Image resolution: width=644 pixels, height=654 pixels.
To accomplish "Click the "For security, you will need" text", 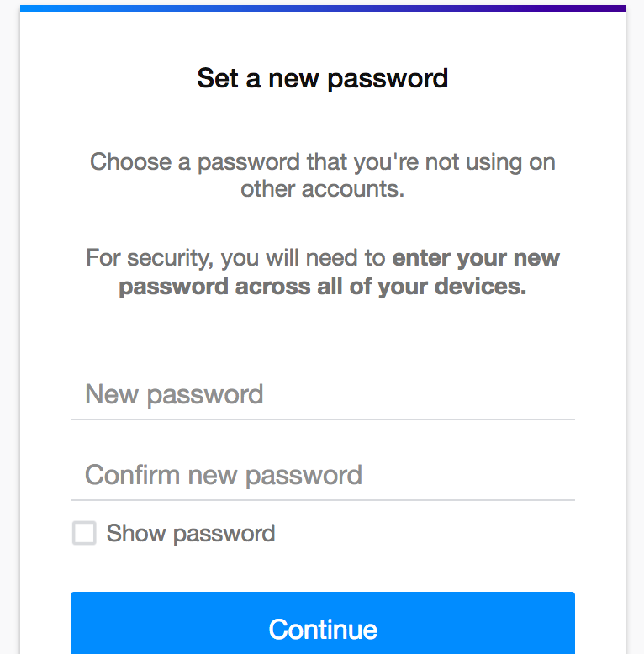I will (x=235, y=258).
